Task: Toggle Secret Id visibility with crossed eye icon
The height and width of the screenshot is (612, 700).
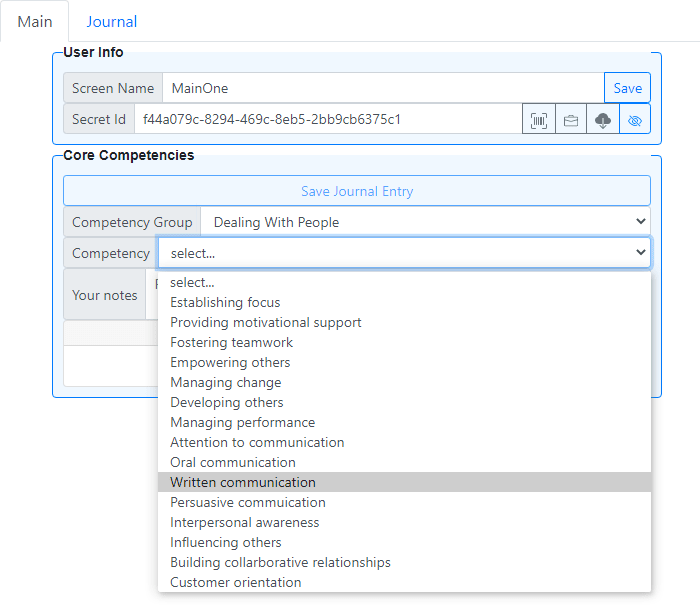Action: pos(635,119)
